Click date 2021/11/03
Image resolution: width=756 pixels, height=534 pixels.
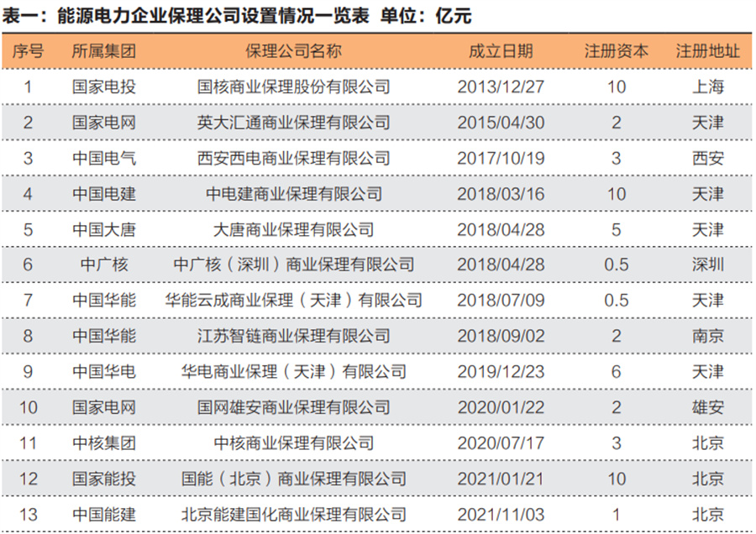(x=501, y=514)
